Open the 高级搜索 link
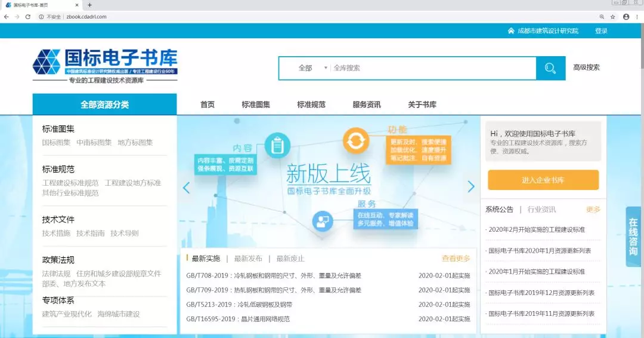The height and width of the screenshot is (338, 644). (586, 67)
